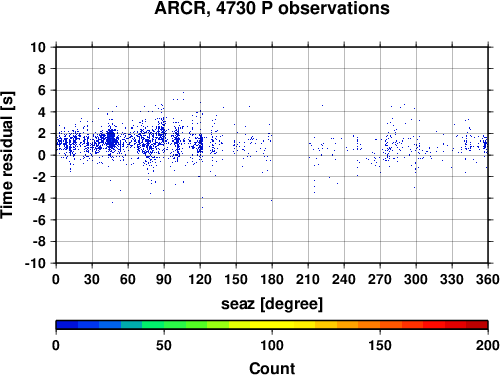Click the y-axis tick label '-6'
Viewport: 500px width, 375px height.
[x=39, y=220]
